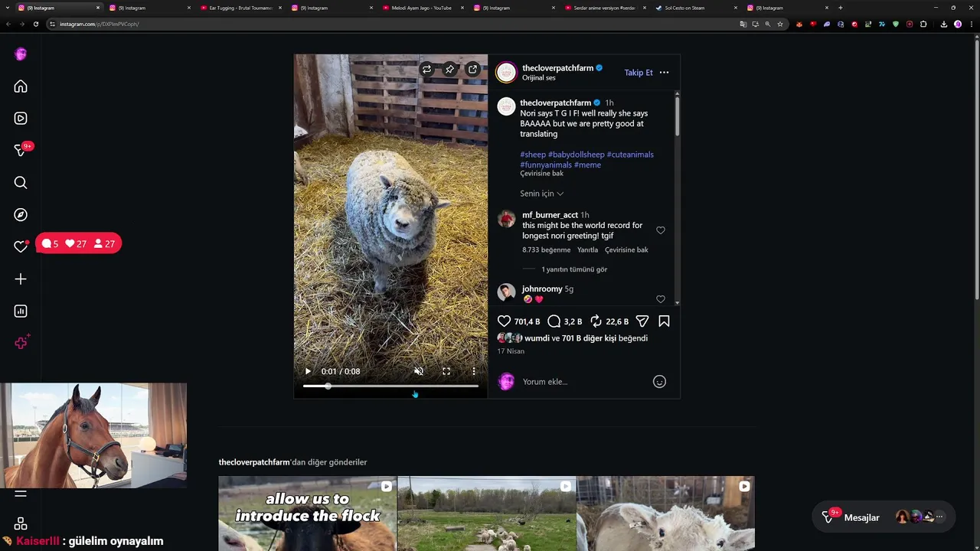The width and height of the screenshot is (980, 551).
Task: Click the pink sparkle icon in sidebar
Action: pos(21,343)
